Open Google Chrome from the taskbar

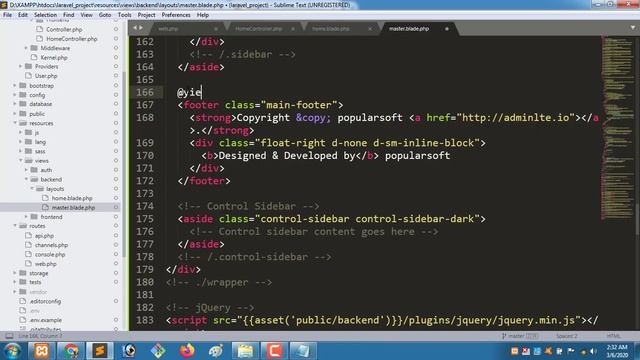(x=71, y=351)
